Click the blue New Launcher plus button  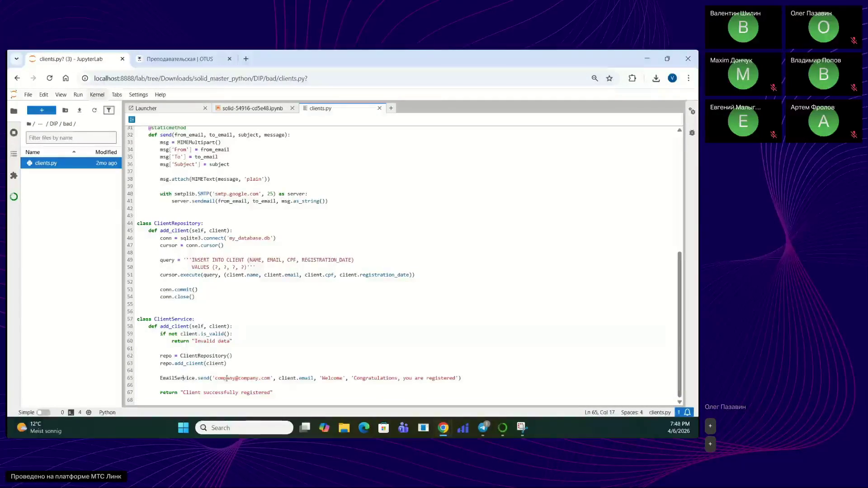click(x=42, y=110)
